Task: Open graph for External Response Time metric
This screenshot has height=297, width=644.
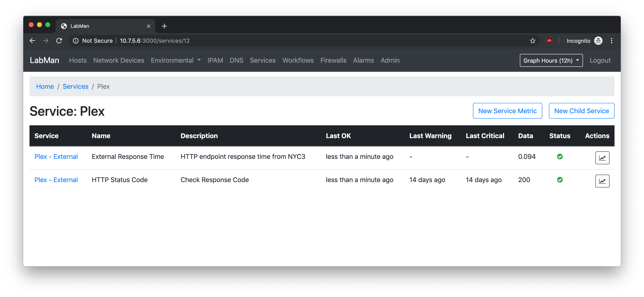Action: (602, 158)
